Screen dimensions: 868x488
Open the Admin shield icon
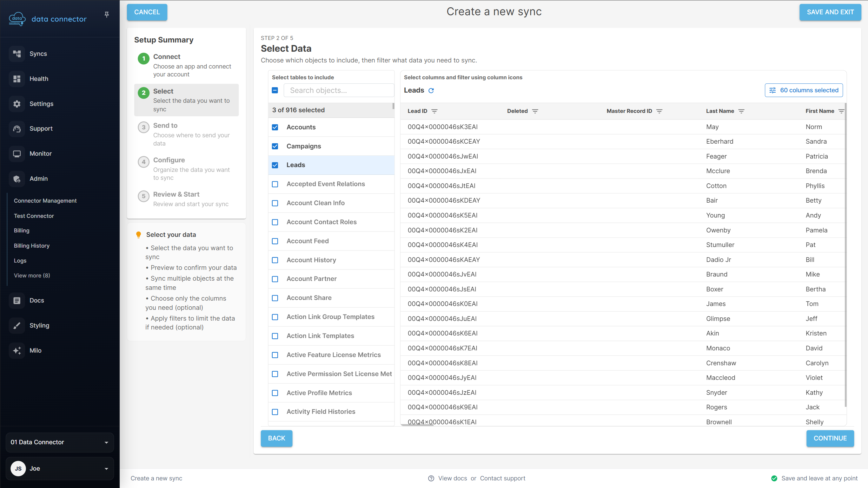17,179
